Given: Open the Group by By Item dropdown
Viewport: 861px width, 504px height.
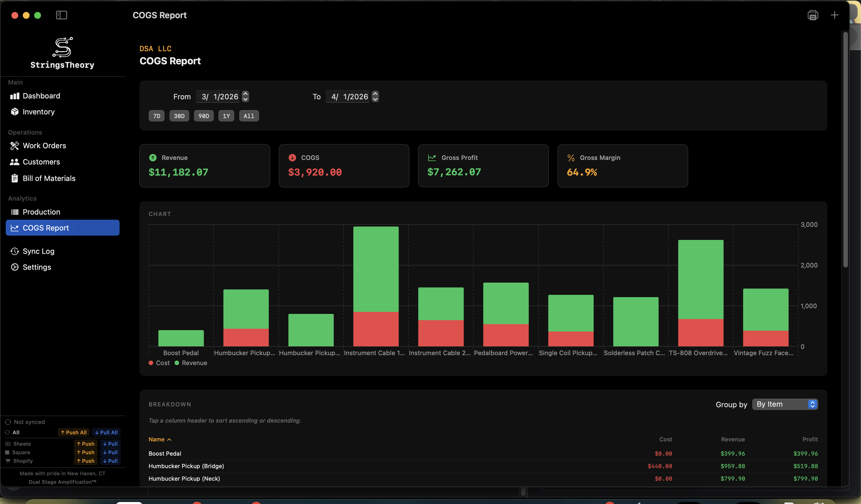Looking at the screenshot, I should tap(785, 404).
